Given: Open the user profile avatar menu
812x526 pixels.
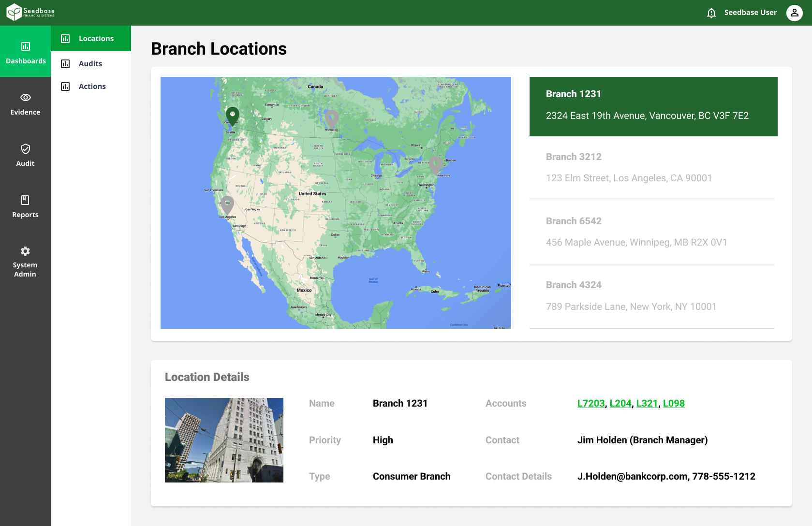Looking at the screenshot, I should pyautogui.click(x=794, y=13).
